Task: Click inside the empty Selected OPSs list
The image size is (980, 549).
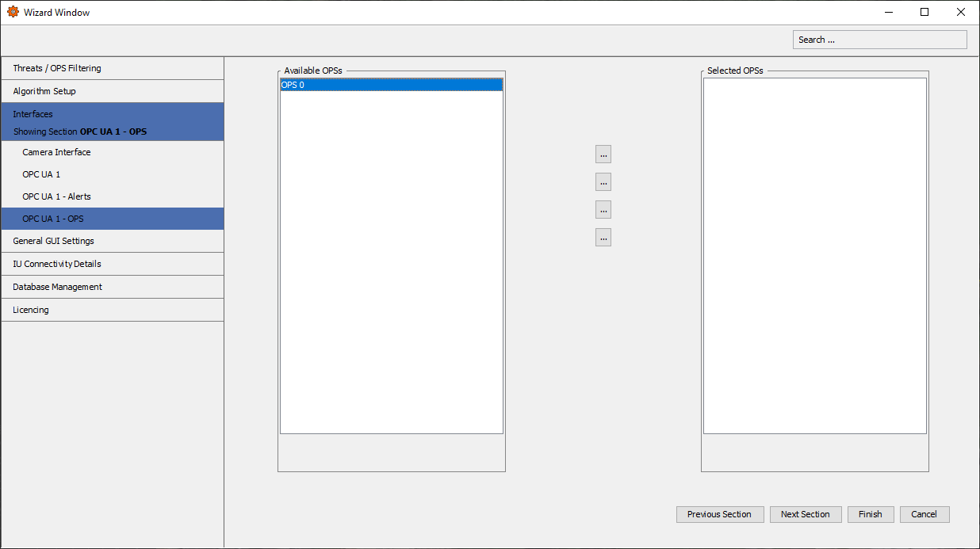Action: (x=814, y=255)
